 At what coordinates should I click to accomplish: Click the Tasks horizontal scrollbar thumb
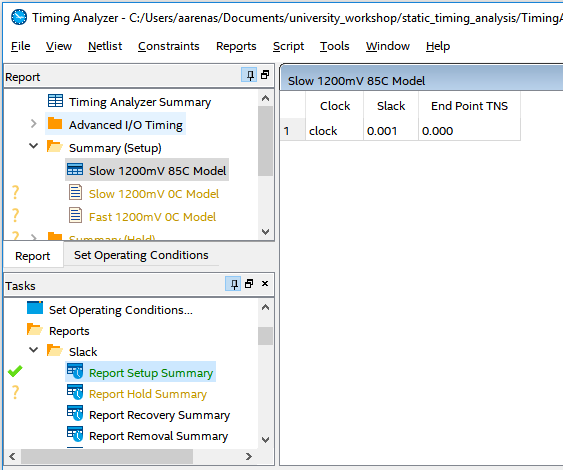click(x=107, y=456)
